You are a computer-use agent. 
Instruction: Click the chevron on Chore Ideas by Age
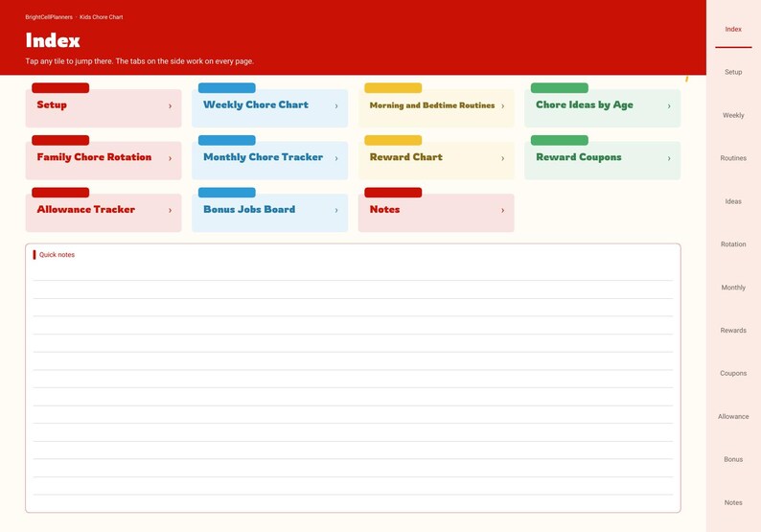(x=669, y=105)
